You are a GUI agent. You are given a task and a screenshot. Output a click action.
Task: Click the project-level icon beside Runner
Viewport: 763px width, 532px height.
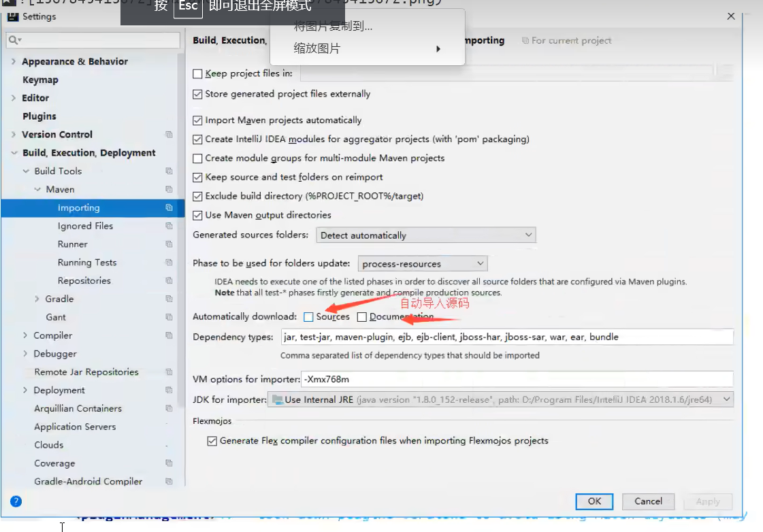tap(169, 244)
